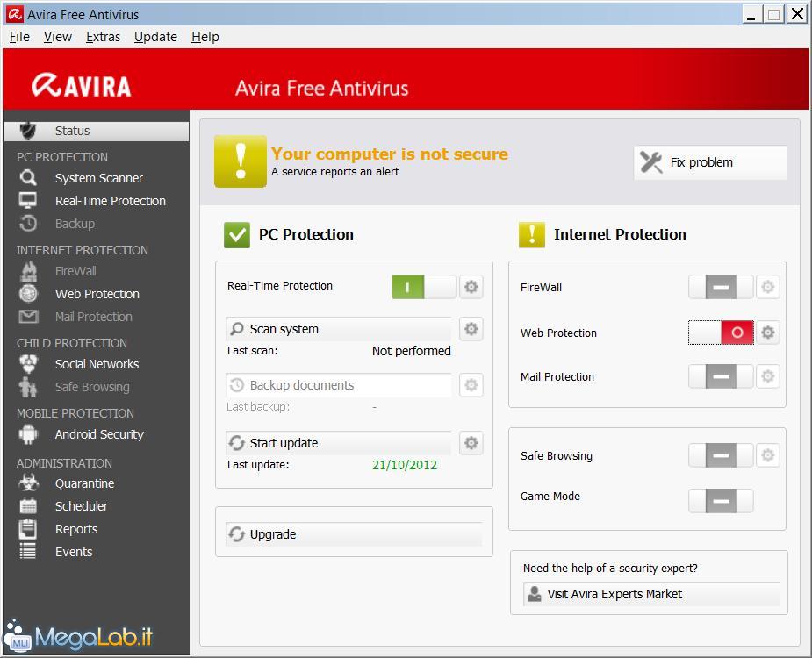This screenshot has height=658, width=812.
Task: Open Real-Time Protection settings gear
Action: click(x=471, y=286)
